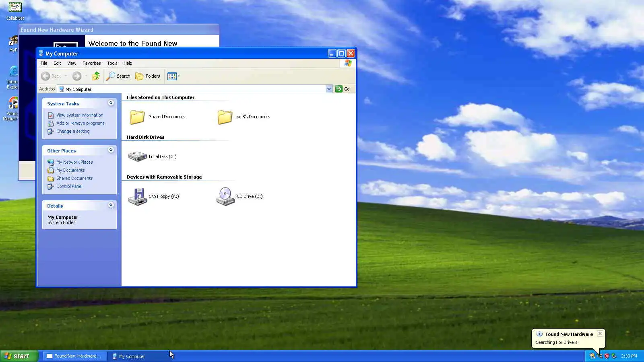The image size is (644, 362).
Task: Click the 'Hard Disk Drives' group header
Action: pos(145,137)
